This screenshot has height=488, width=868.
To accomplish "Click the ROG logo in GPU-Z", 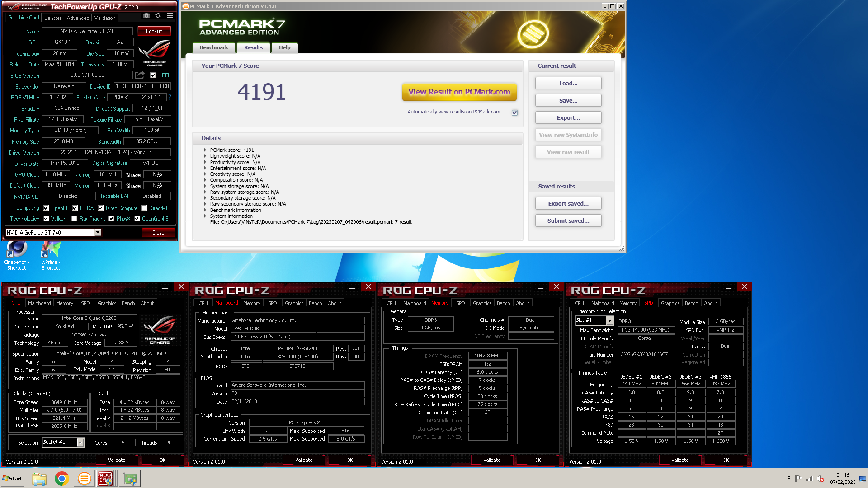I will (x=155, y=54).
